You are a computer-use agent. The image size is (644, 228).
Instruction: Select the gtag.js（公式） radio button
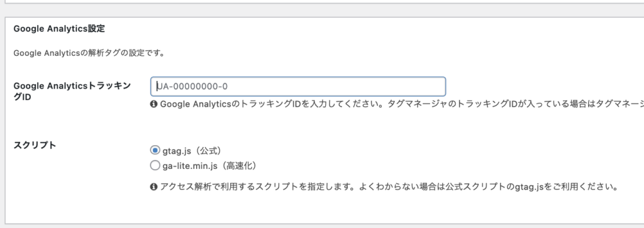[x=155, y=151]
